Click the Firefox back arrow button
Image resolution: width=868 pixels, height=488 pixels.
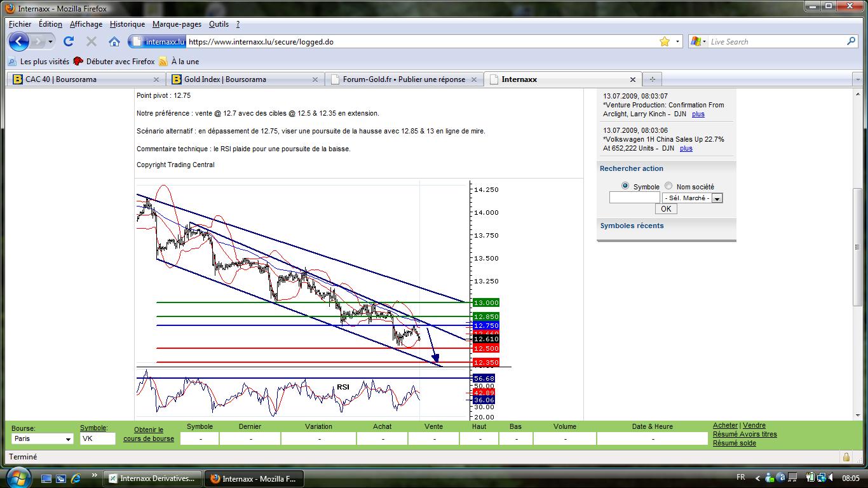pyautogui.click(x=19, y=41)
